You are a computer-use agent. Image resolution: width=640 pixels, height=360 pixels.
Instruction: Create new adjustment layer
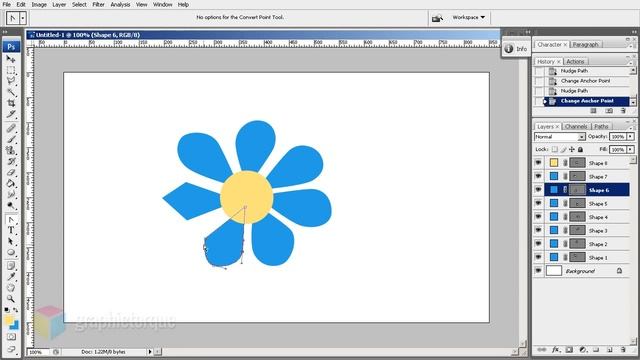[583, 350]
